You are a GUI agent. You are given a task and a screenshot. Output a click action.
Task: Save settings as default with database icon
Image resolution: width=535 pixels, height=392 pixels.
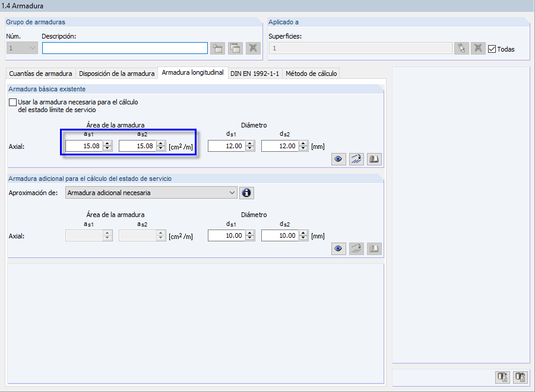[x=502, y=377]
